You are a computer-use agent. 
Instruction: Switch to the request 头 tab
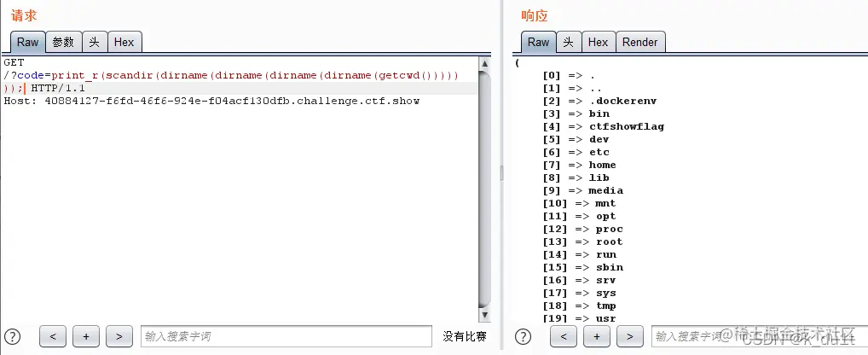click(95, 42)
